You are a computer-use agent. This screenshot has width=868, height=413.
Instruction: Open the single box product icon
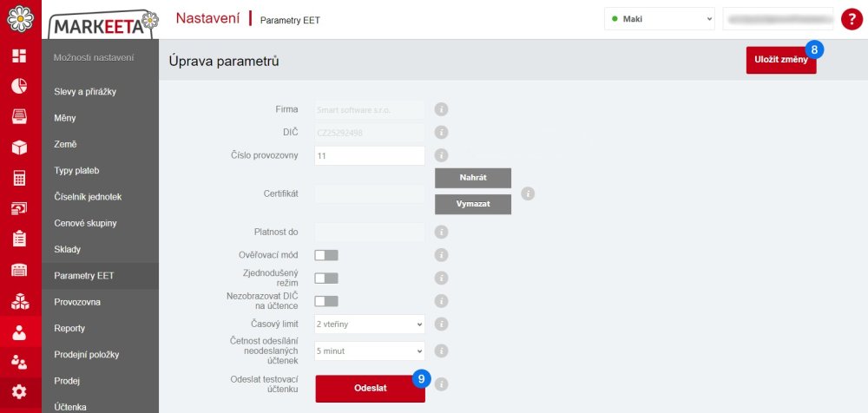19,147
